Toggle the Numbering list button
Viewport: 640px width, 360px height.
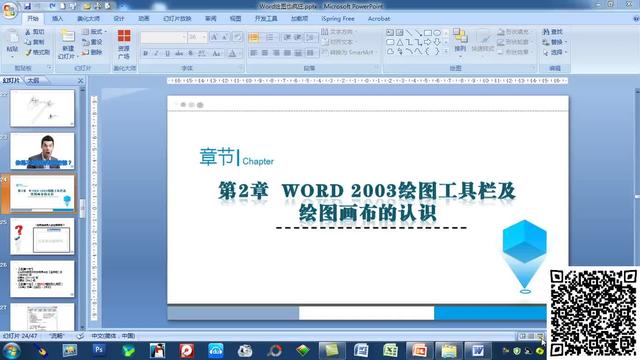tap(270, 38)
